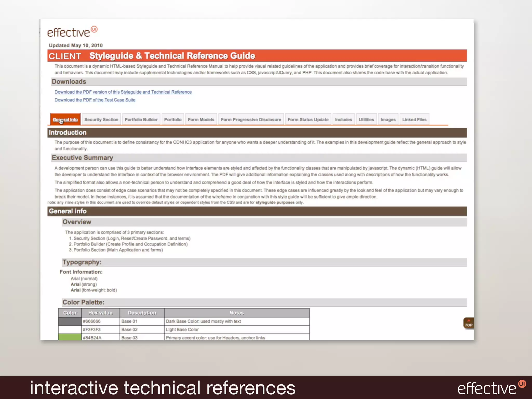Click Download the PDF of Test Case Suite
This screenshot has width=532, height=399.
[x=95, y=100]
